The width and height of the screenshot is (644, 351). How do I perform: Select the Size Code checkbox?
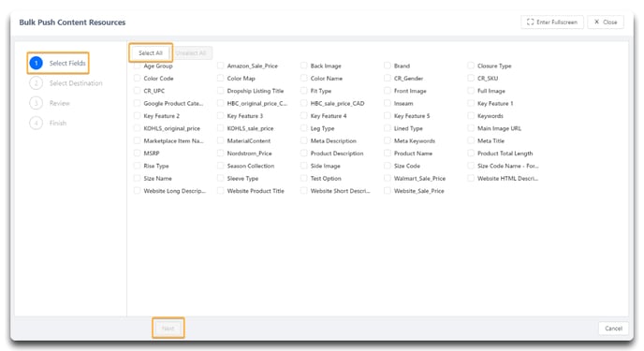(388, 166)
